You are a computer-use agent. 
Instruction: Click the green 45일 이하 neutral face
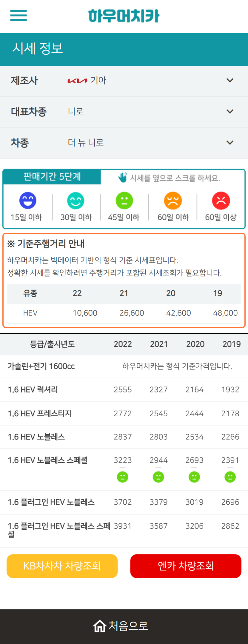click(124, 201)
